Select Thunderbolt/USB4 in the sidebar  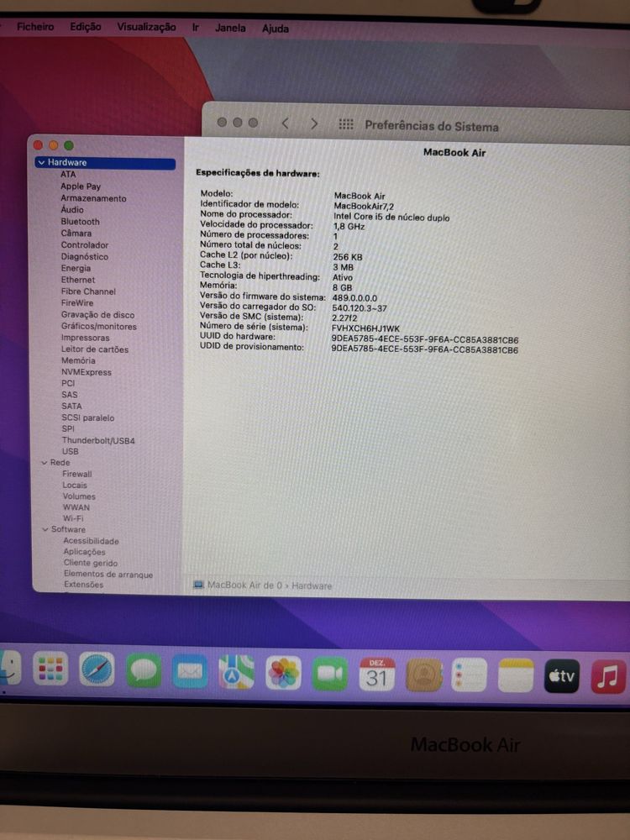pyautogui.click(x=98, y=440)
